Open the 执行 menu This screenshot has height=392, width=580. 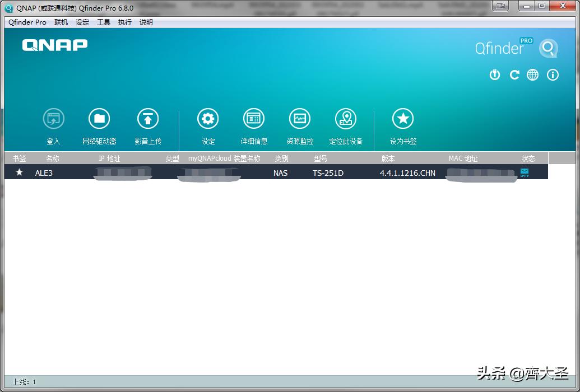(x=124, y=22)
